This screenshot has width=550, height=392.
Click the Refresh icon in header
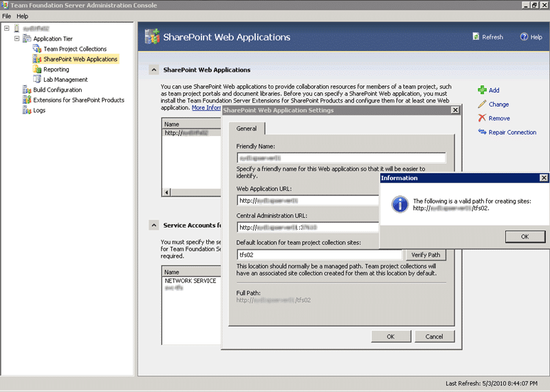click(476, 36)
